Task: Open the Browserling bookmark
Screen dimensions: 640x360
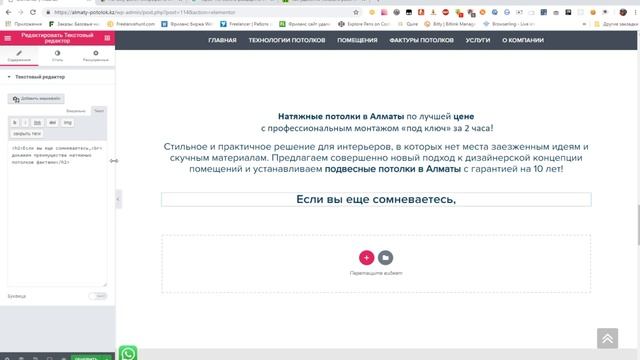Action: point(509,24)
